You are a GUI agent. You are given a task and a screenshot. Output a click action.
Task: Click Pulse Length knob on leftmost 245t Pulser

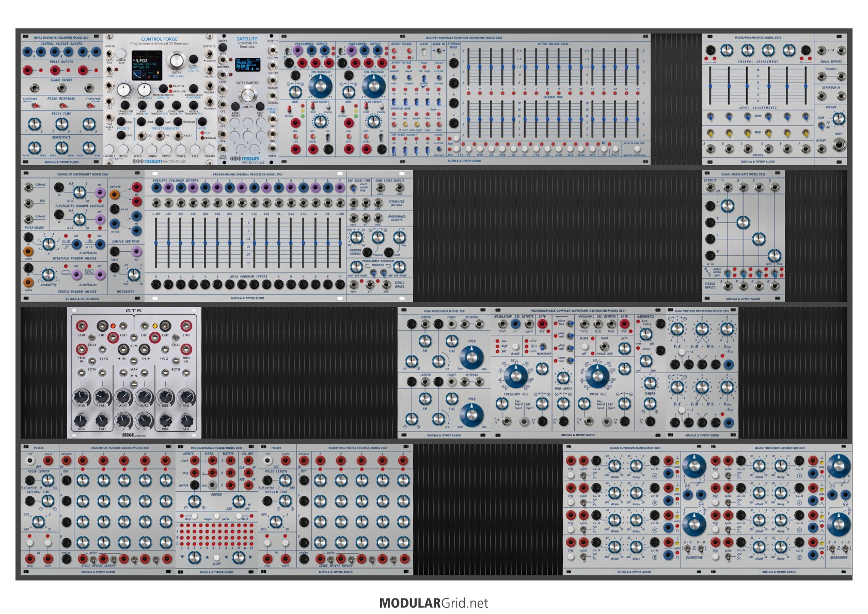48,480
